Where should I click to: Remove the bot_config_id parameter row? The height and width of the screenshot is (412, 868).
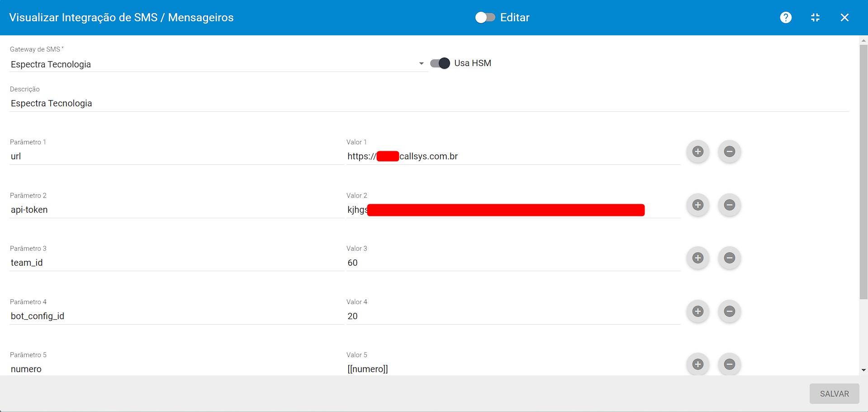click(x=730, y=311)
